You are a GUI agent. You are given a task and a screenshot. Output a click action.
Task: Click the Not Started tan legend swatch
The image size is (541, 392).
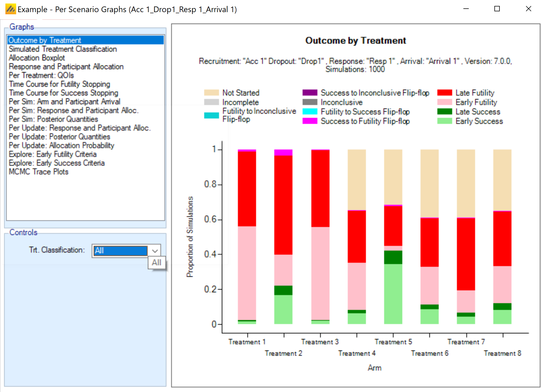click(211, 93)
